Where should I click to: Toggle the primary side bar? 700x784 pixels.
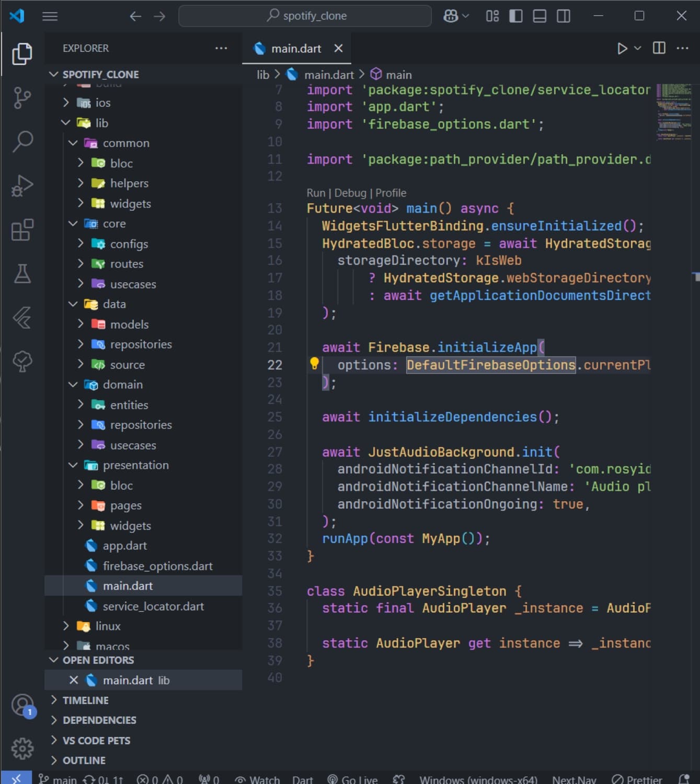[x=516, y=16]
